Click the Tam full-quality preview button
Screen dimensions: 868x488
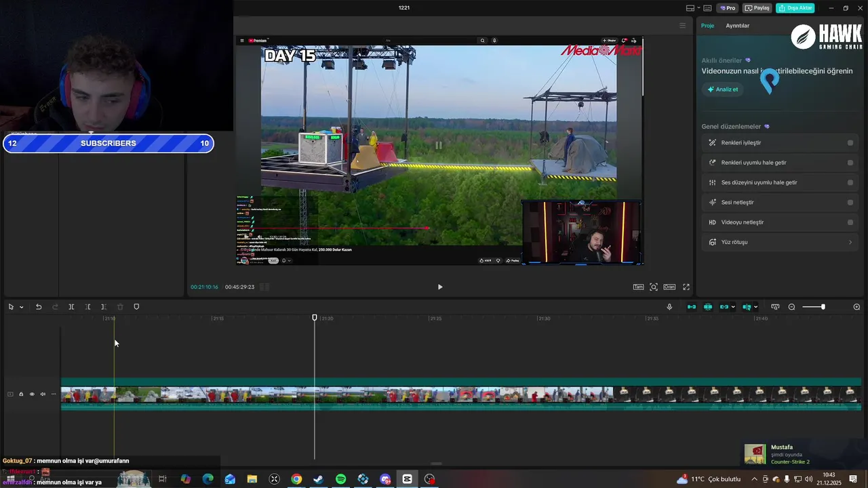point(638,287)
